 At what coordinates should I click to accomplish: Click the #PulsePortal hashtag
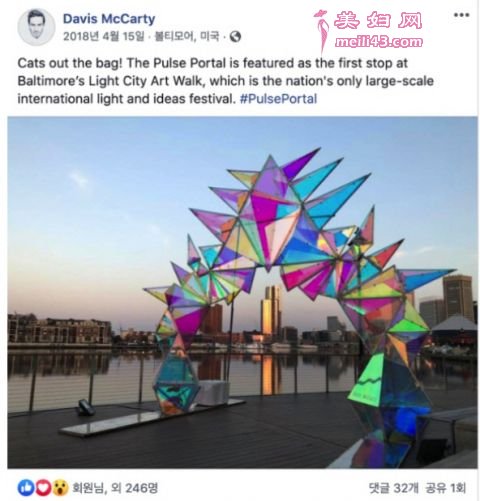278,99
